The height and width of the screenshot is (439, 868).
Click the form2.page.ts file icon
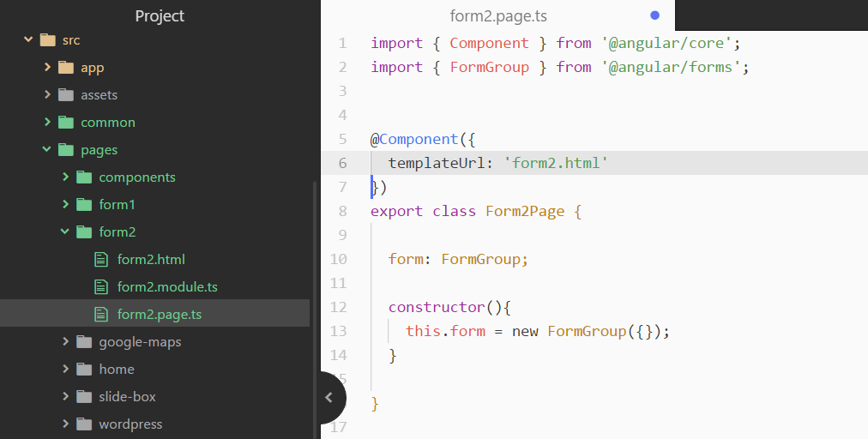click(x=100, y=315)
